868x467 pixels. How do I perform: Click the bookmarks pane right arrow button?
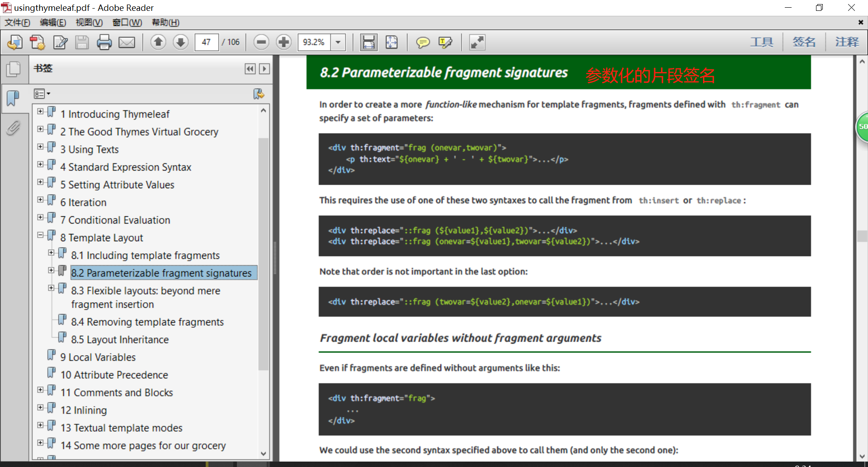coord(264,68)
